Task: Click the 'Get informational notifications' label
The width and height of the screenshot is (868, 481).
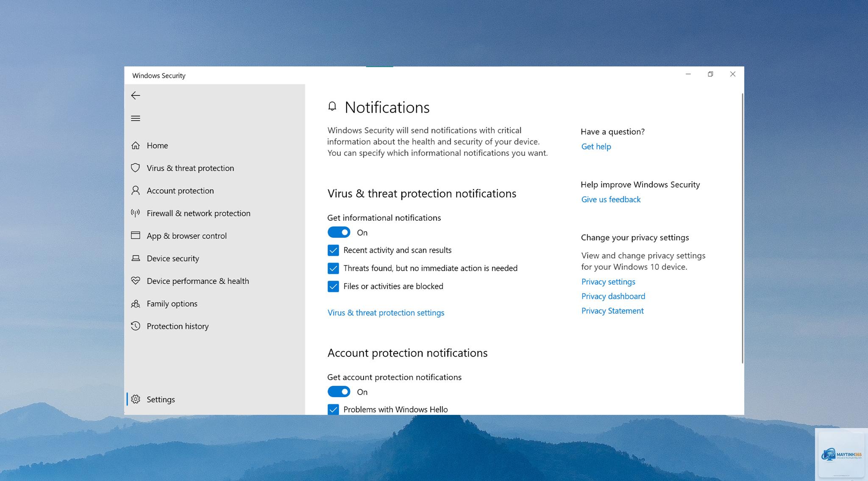Action: point(384,218)
